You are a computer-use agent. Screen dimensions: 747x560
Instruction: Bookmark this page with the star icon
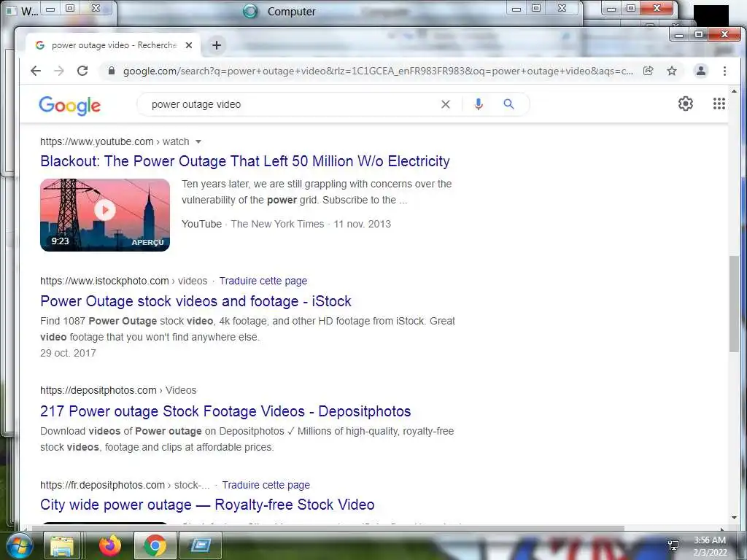[x=672, y=71]
